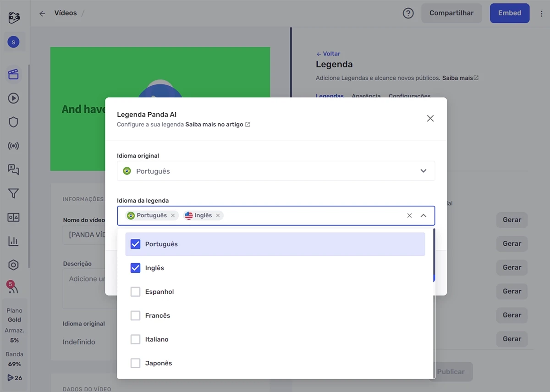
Task: Click the Vídeos breadcrumb
Action: (66, 13)
